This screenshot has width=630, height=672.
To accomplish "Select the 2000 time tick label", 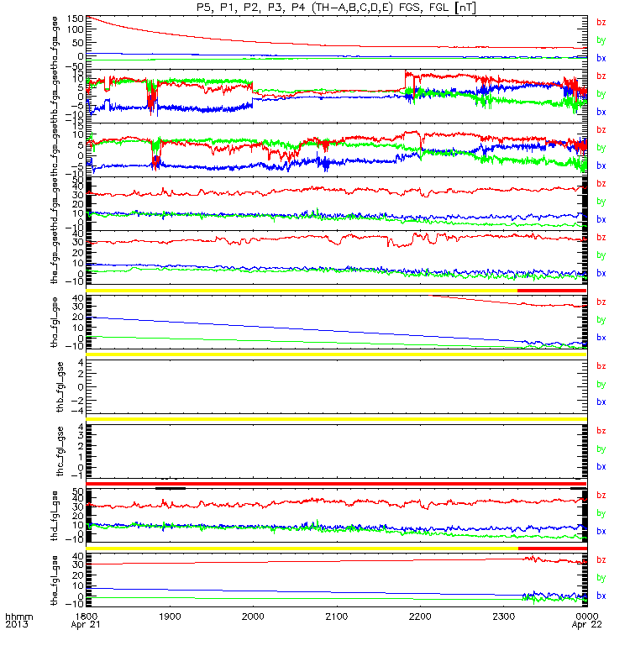I will click(253, 617).
